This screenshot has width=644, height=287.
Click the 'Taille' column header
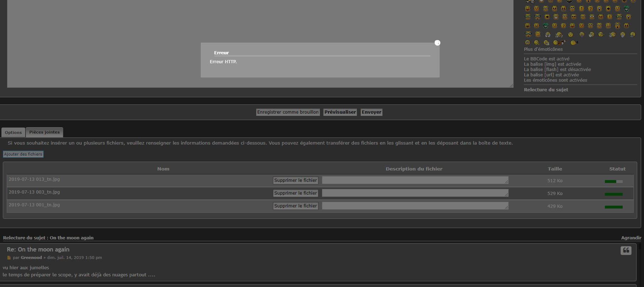click(x=555, y=169)
